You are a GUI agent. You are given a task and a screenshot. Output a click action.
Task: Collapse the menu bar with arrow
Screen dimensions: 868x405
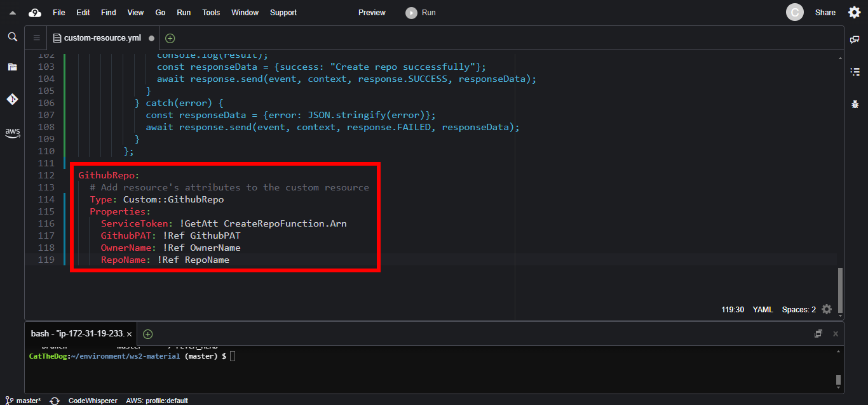tap(12, 13)
